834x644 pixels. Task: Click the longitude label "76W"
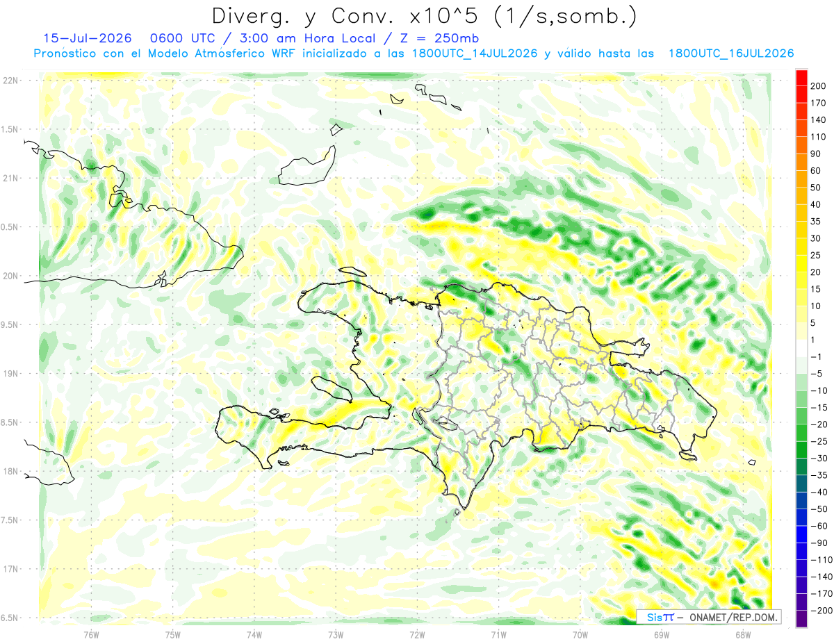click(91, 634)
